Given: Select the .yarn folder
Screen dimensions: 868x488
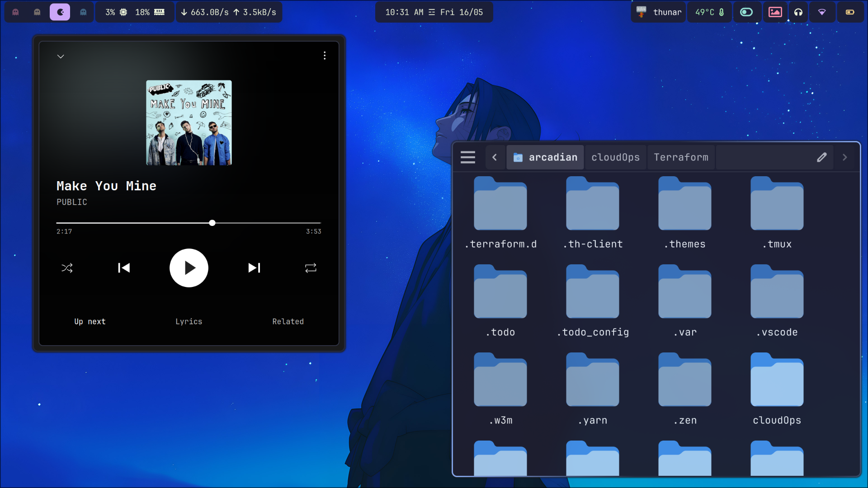Looking at the screenshot, I should click(x=593, y=389).
